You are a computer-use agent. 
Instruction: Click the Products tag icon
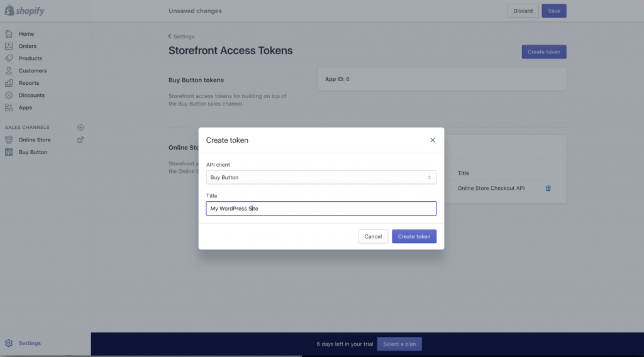[9, 58]
